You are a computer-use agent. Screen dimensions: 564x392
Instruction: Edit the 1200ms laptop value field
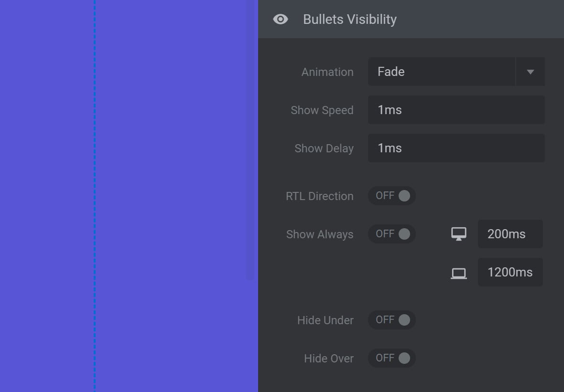click(x=510, y=272)
